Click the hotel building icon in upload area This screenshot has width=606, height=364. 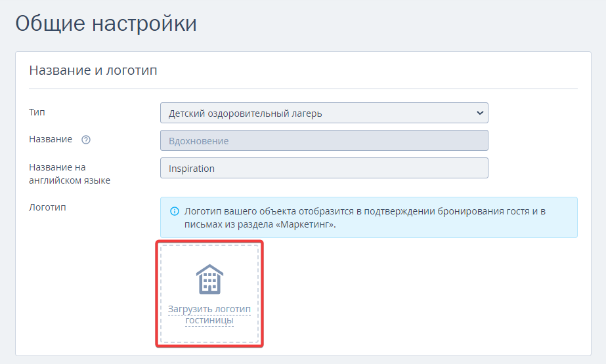(x=209, y=279)
